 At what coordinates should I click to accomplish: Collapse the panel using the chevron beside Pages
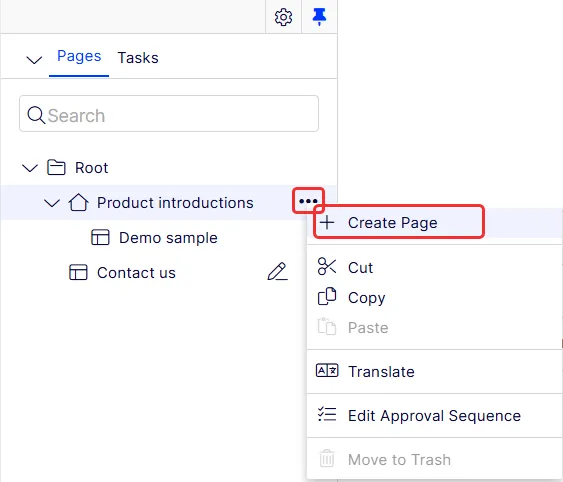click(34, 59)
